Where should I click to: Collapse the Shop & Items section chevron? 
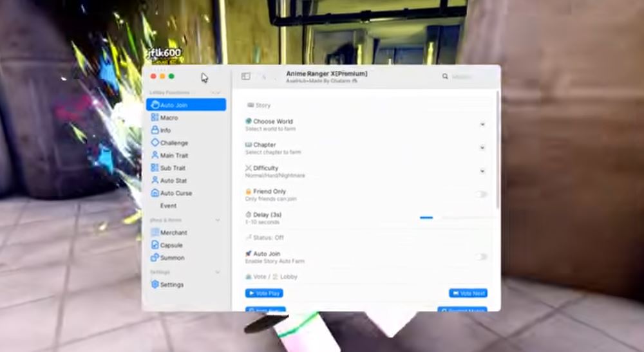click(x=218, y=220)
